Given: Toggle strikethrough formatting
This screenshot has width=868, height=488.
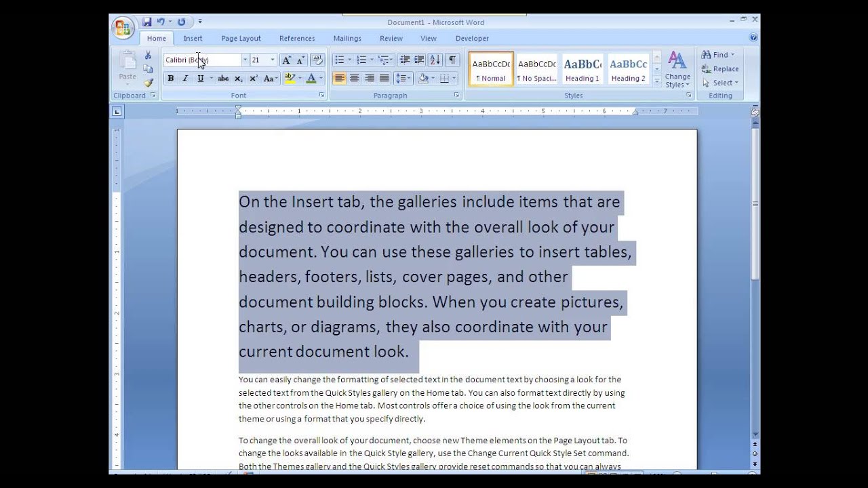Looking at the screenshot, I should point(223,79).
